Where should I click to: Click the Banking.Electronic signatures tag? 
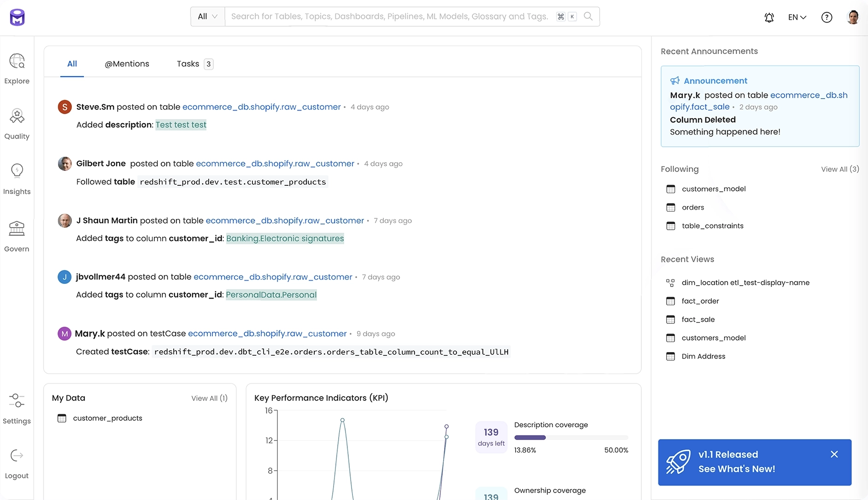click(x=285, y=238)
